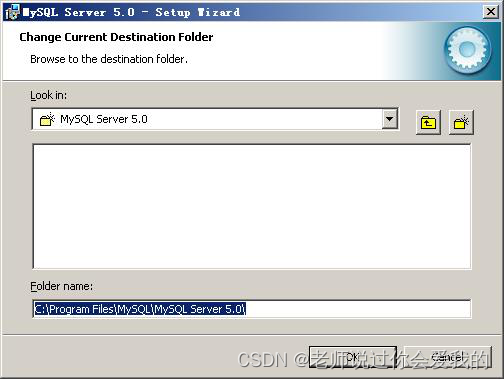Screen dimensions: 504x379
Task: Click inside the empty folder list area
Action: click(252, 206)
